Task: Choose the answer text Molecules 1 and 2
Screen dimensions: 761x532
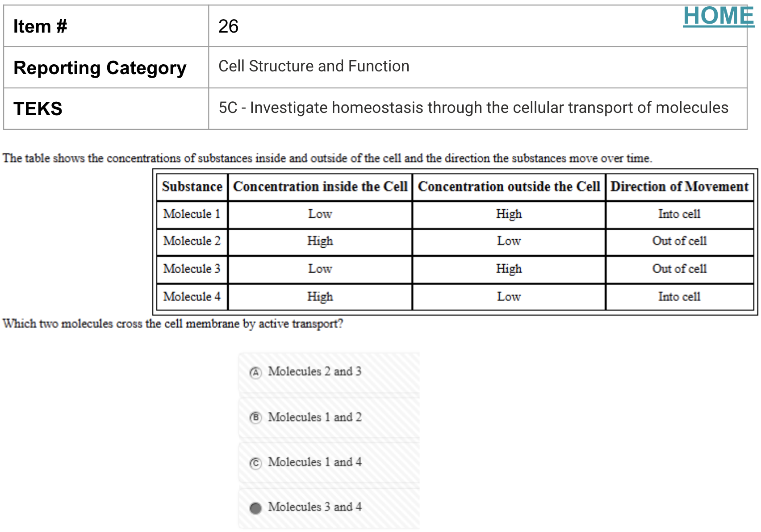Action: pos(314,417)
